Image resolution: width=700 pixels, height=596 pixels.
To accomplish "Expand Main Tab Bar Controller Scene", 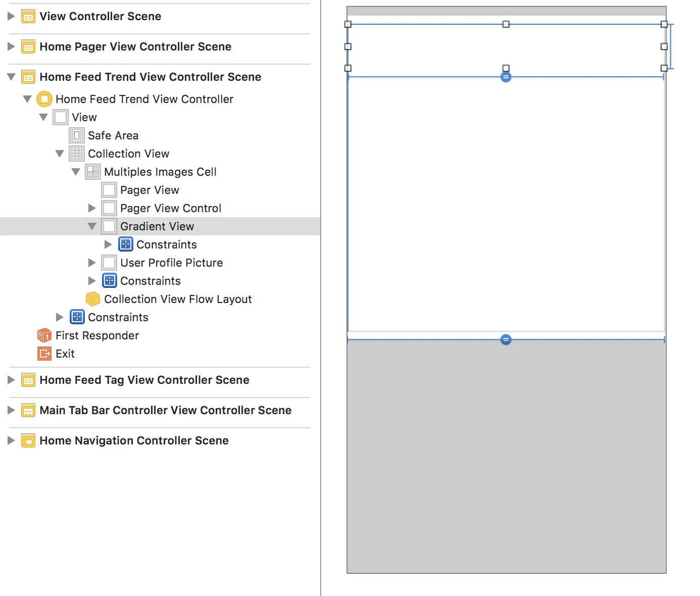I will [x=11, y=410].
